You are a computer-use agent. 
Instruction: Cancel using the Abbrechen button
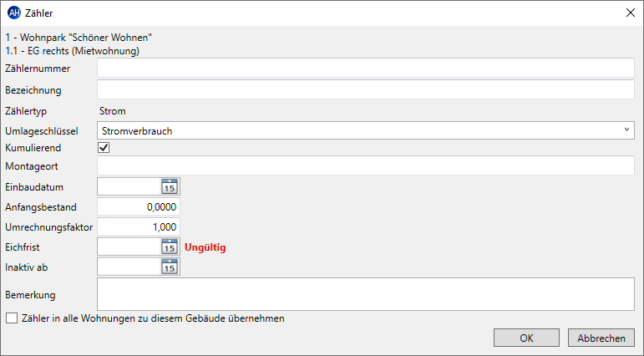pyautogui.click(x=601, y=338)
